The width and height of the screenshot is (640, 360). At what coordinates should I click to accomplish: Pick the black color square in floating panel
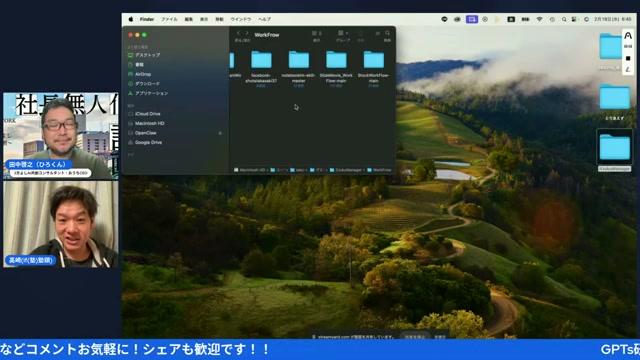coord(628,58)
